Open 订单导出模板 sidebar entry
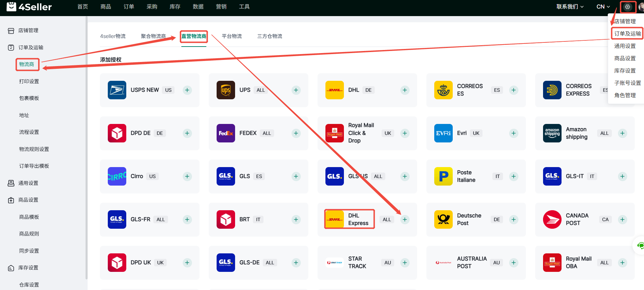Viewport: 644px width, 290px height. (x=34, y=166)
